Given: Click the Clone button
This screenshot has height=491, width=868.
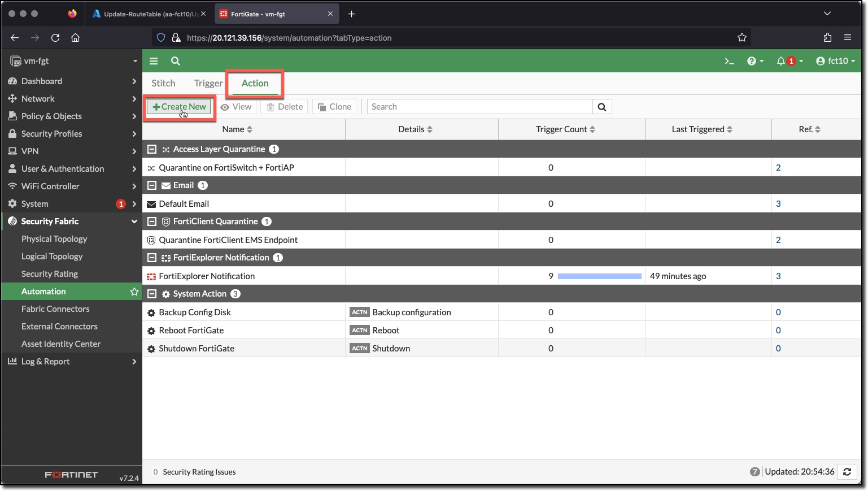Looking at the screenshot, I should 335,107.
